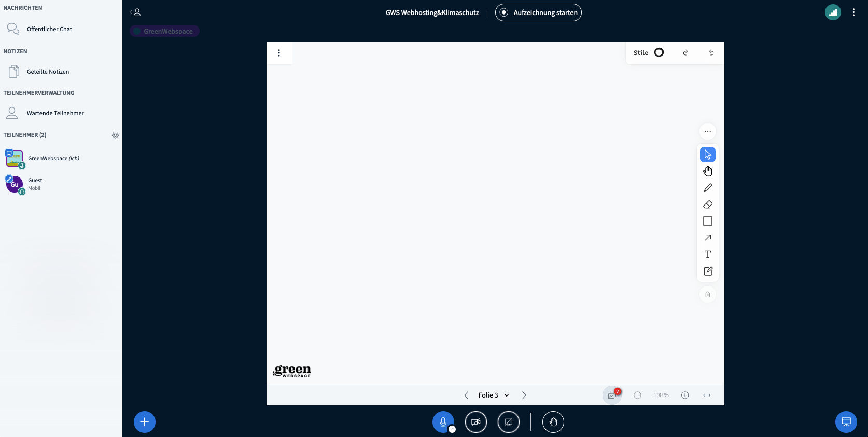Viewport: 868px width, 437px height.
Task: Open the top-right options menu
Action: point(853,12)
